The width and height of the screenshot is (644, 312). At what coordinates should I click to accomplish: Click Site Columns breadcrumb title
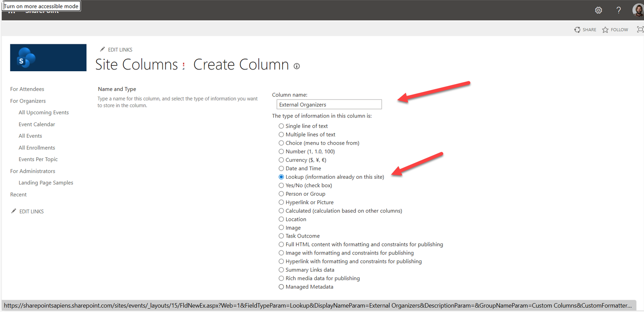coord(136,65)
